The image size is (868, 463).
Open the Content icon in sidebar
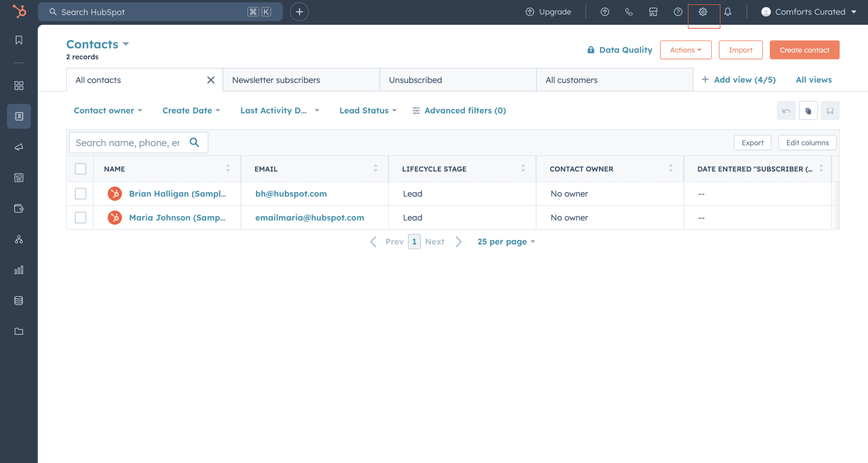(x=19, y=177)
